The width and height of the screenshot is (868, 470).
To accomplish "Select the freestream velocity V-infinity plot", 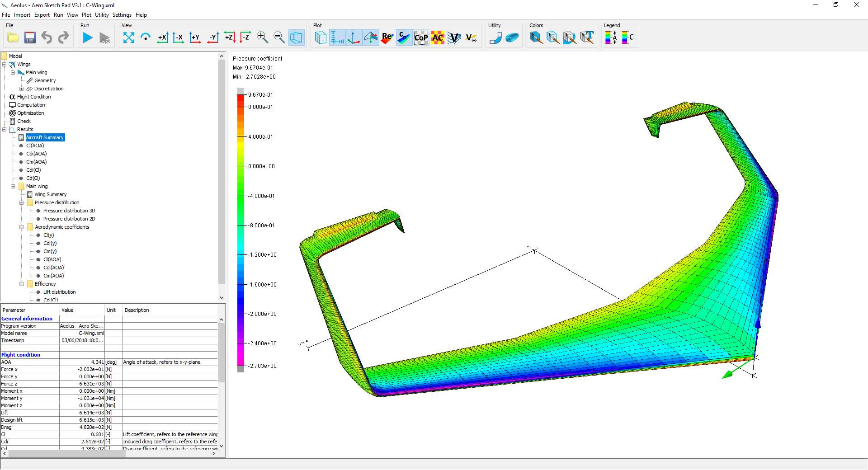I will 472,38.
